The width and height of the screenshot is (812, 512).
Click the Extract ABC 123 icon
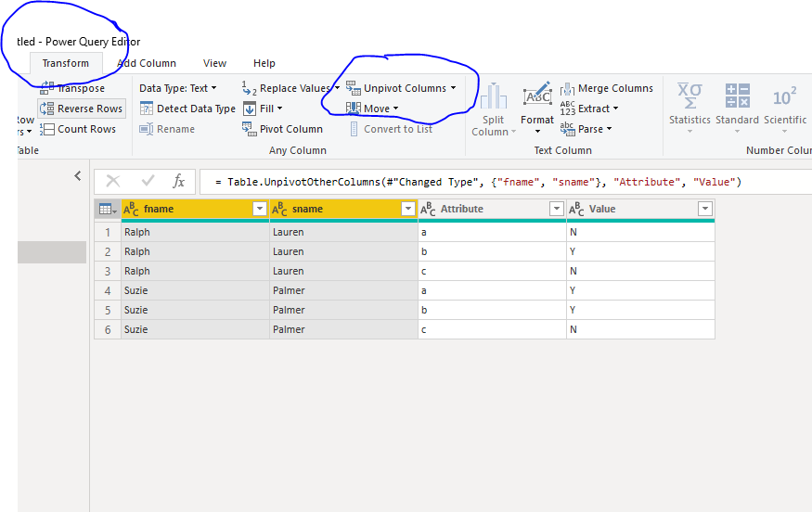(x=568, y=109)
